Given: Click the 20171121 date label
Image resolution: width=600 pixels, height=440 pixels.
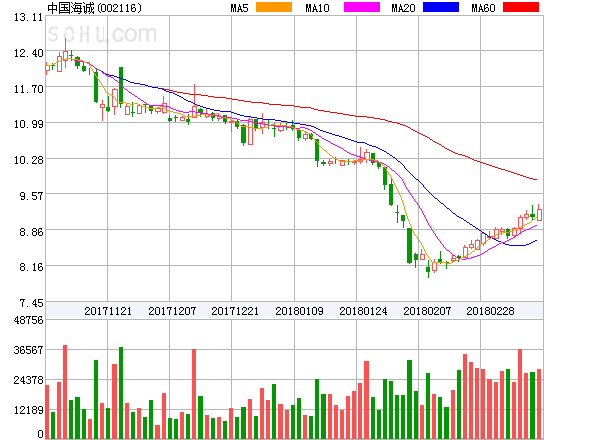Looking at the screenshot, I should [x=108, y=311].
